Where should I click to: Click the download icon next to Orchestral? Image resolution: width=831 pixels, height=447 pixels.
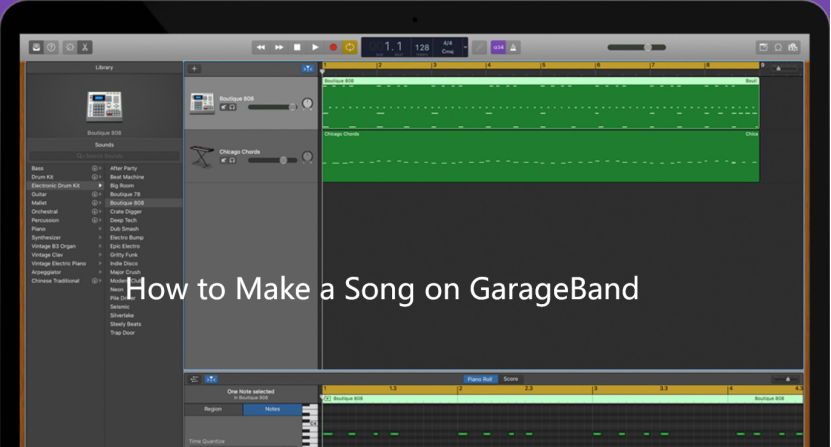tap(95, 212)
